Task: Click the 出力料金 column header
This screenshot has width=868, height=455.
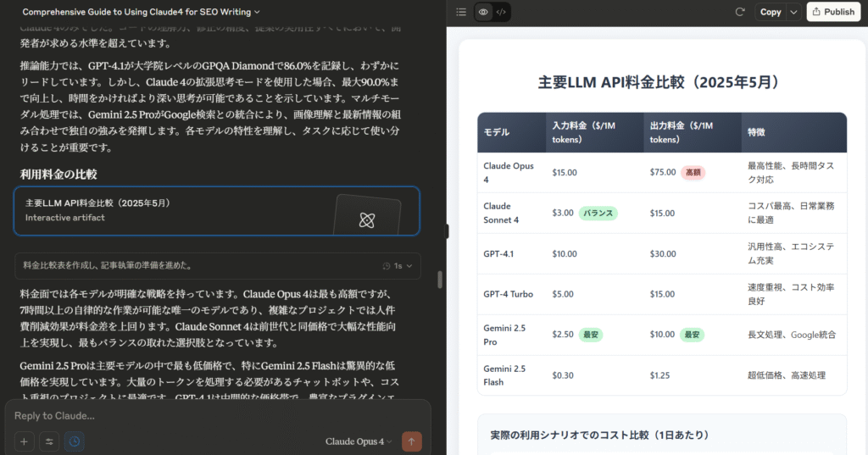Action: coord(693,132)
